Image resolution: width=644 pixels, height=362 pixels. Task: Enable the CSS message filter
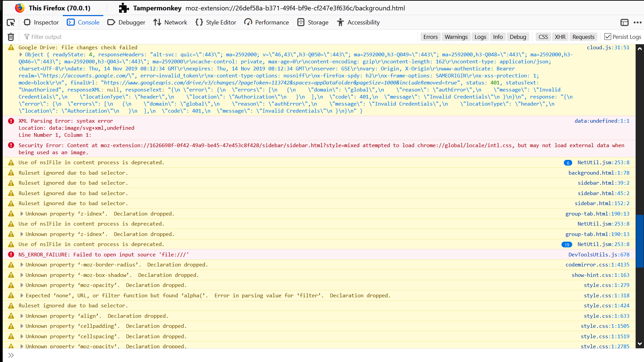[543, 37]
